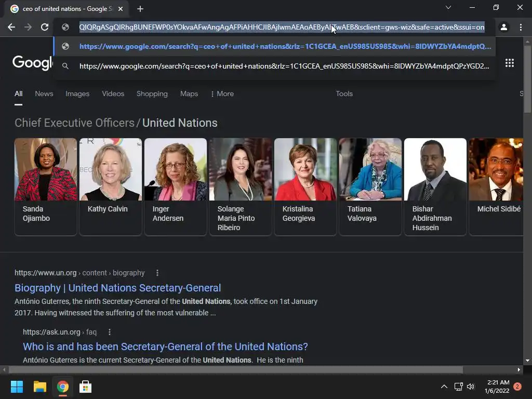Go back using the browser back arrow

[x=11, y=27]
